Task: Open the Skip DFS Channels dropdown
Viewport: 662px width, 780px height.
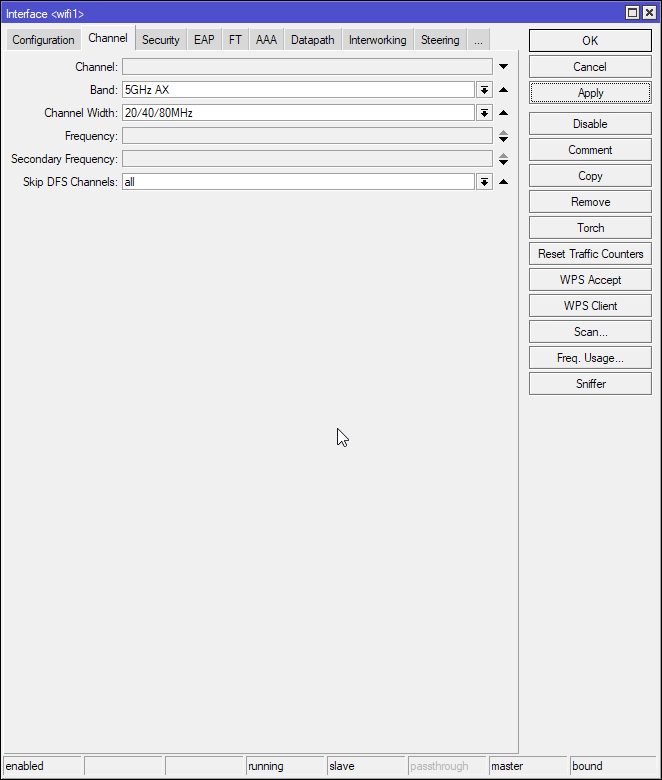Action: (484, 182)
